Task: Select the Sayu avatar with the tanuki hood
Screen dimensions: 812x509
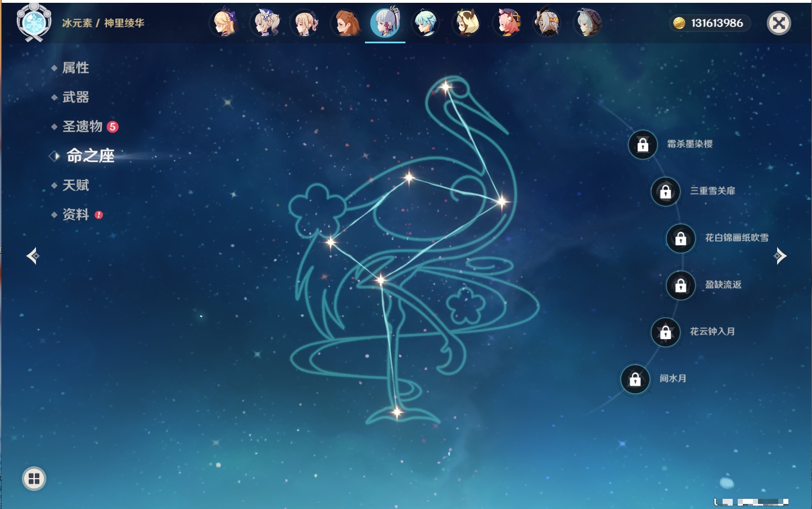Action: click(x=467, y=23)
